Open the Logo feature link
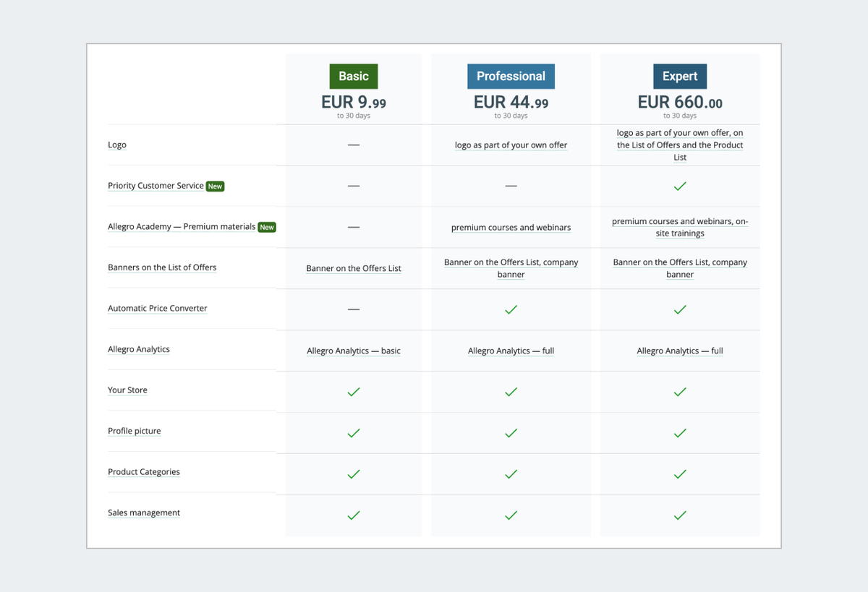 117,145
